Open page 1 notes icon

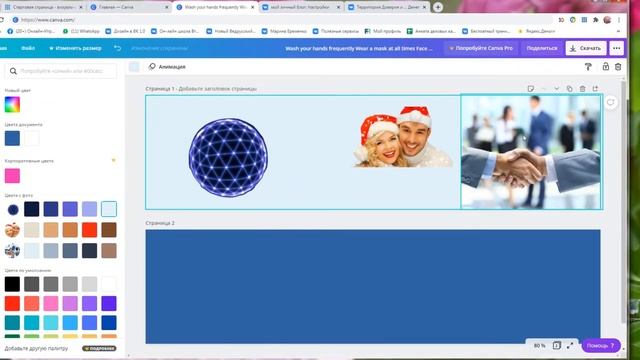[x=531, y=89]
